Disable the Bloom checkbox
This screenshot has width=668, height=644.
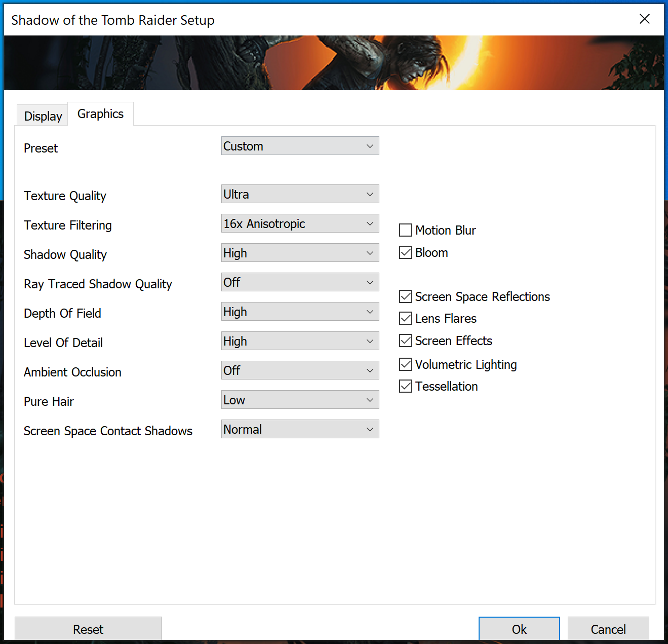pos(406,252)
